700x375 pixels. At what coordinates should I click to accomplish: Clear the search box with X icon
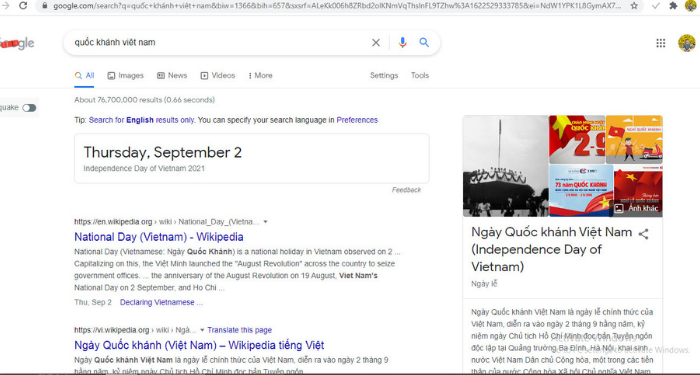pos(376,42)
